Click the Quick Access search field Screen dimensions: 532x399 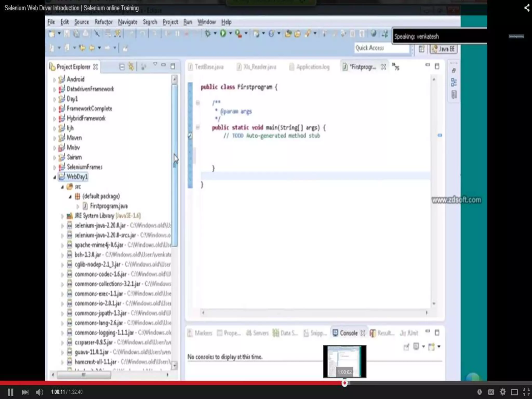tap(381, 48)
